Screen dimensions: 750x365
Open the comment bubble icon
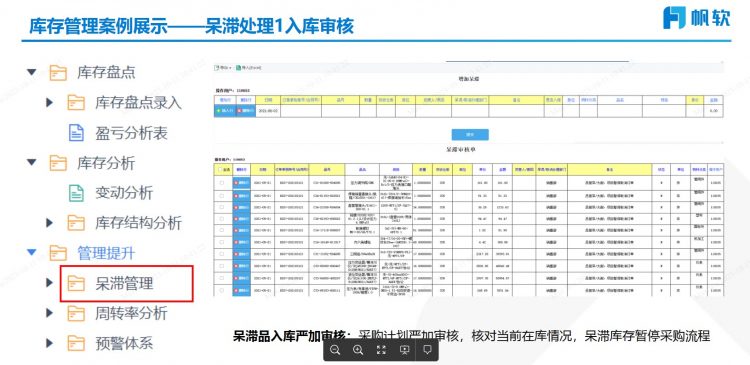point(428,350)
